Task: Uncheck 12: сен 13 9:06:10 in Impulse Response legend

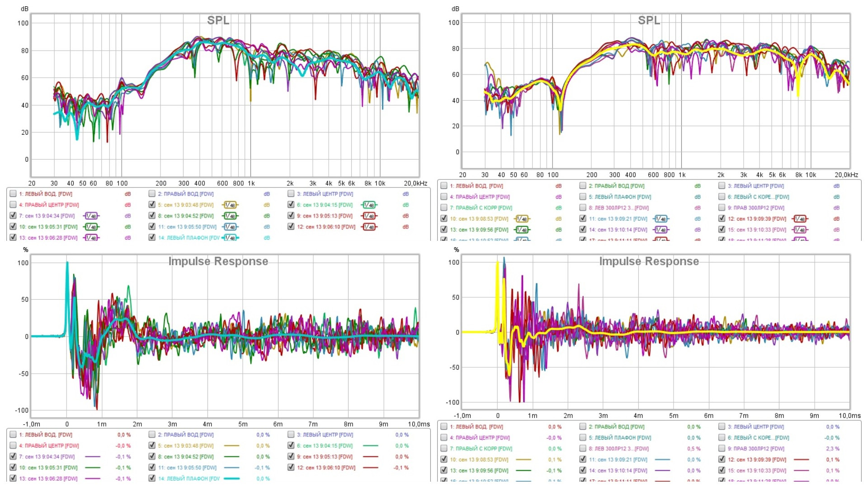Action: tap(291, 468)
